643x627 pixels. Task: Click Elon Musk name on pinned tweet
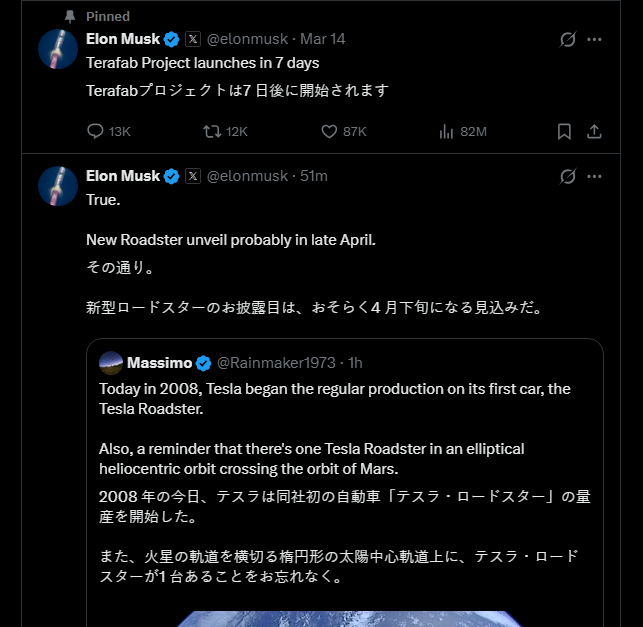(123, 39)
